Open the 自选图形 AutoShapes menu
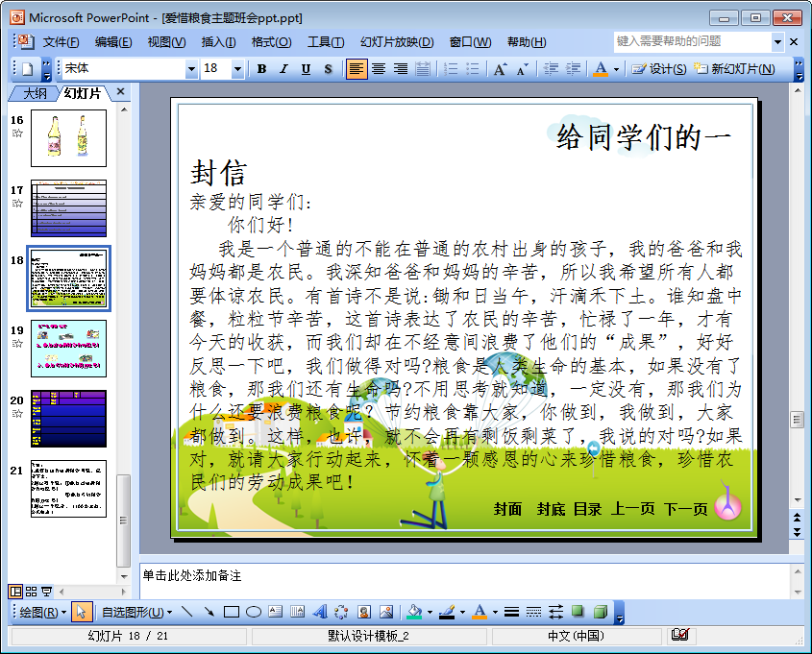The width and height of the screenshot is (812, 654). pos(136,613)
